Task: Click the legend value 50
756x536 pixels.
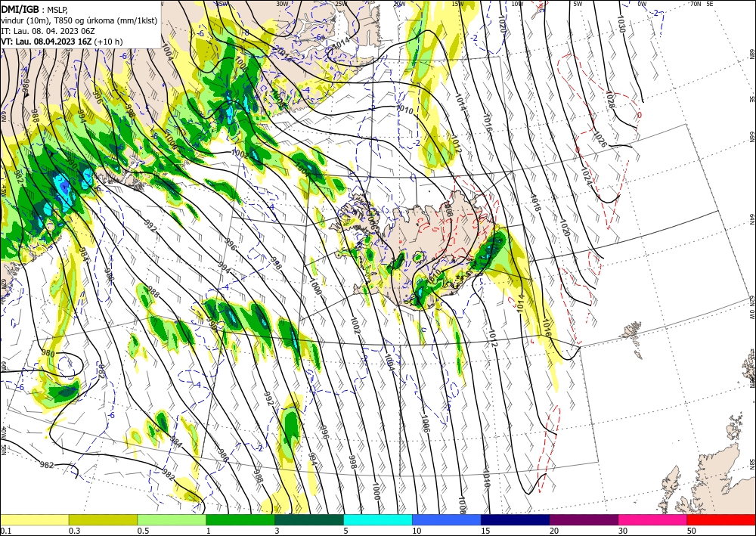Action: [692, 531]
